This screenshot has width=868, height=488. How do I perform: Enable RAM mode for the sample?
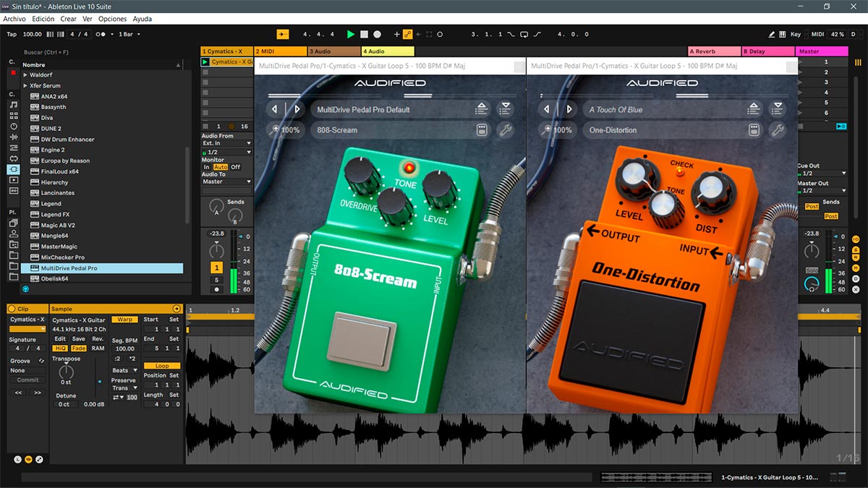(98, 348)
